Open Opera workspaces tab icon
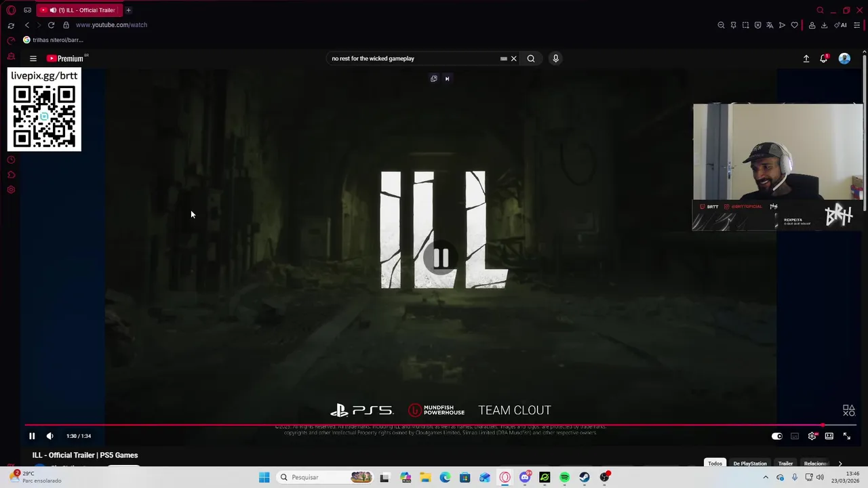The width and height of the screenshot is (868, 488). [x=27, y=10]
